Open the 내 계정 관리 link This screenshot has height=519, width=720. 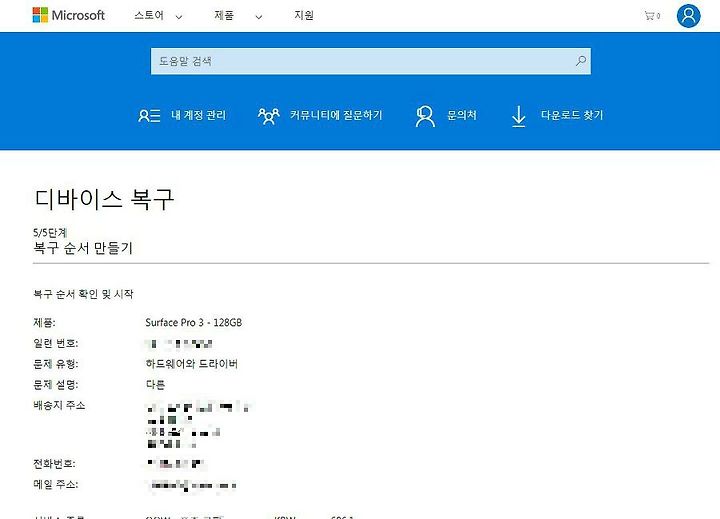pos(198,115)
